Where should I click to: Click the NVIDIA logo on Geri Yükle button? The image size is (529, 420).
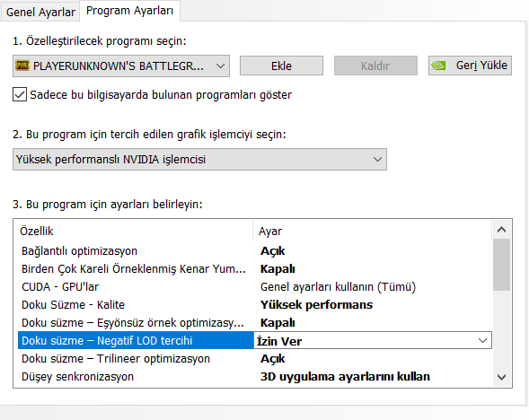pyautogui.click(x=438, y=66)
